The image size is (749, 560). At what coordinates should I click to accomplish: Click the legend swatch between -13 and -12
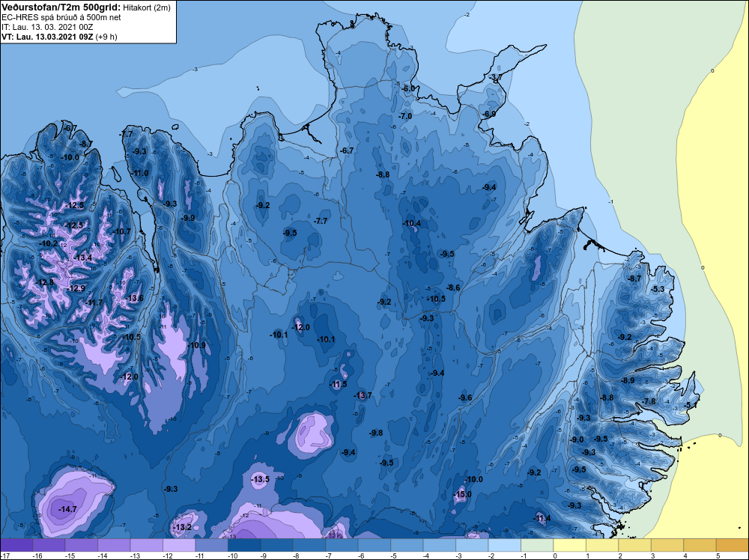146,545
